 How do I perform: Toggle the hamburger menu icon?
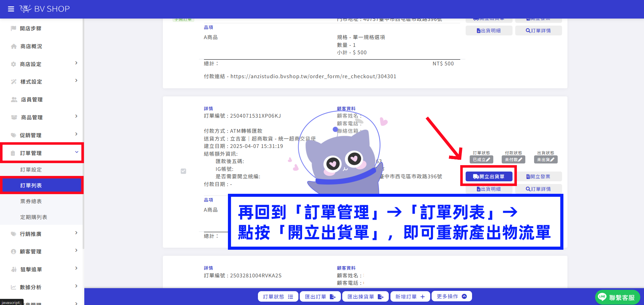click(11, 9)
